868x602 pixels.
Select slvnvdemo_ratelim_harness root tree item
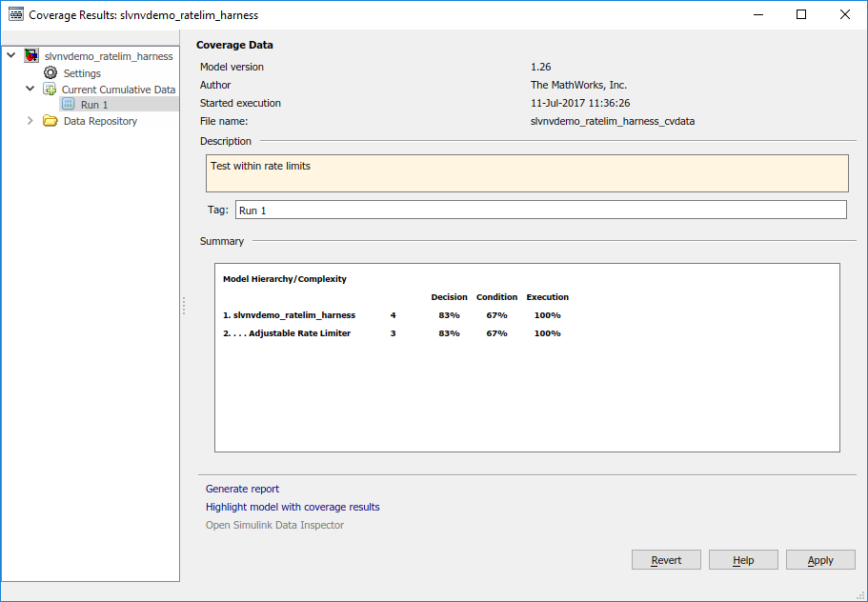coord(109,56)
